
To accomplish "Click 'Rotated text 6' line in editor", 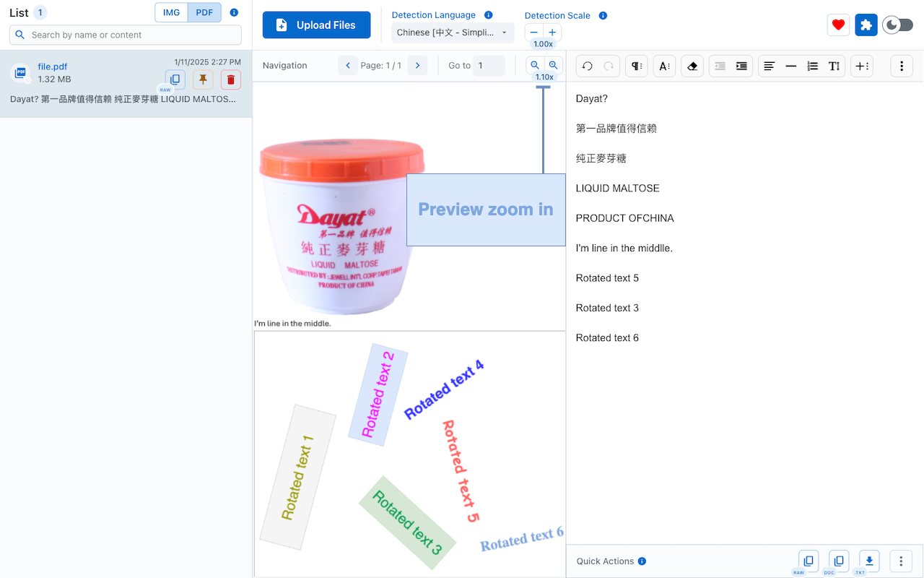I will (x=607, y=338).
